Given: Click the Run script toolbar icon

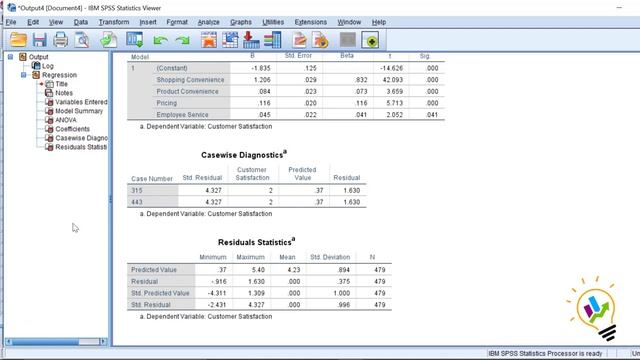Looking at the screenshot, I should pos(320,40).
